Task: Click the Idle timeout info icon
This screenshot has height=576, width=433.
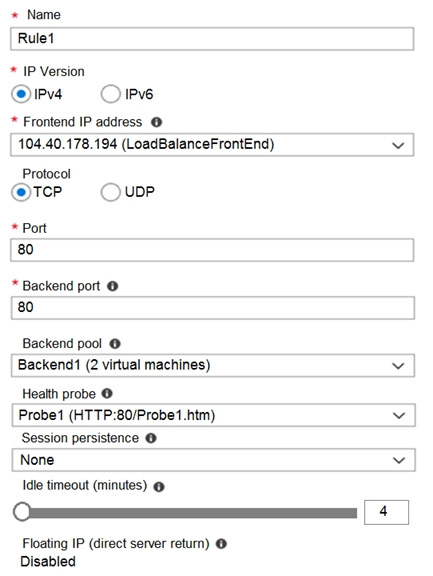Action: (x=159, y=487)
